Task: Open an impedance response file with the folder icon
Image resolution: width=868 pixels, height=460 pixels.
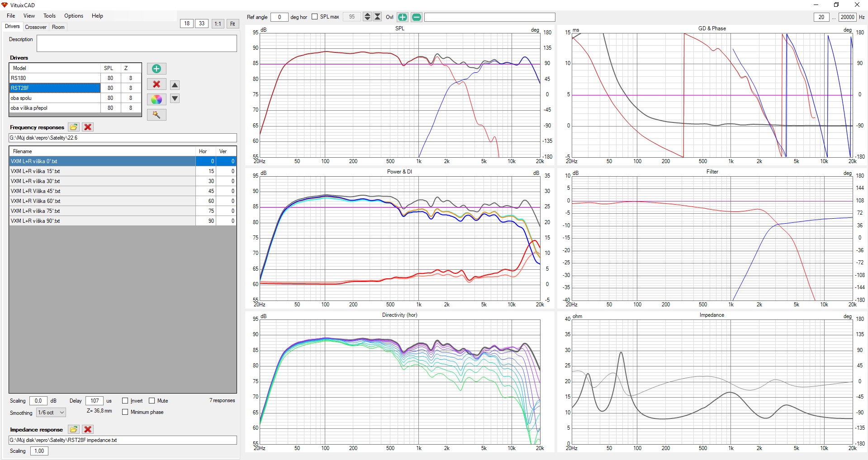Action: coord(73,429)
